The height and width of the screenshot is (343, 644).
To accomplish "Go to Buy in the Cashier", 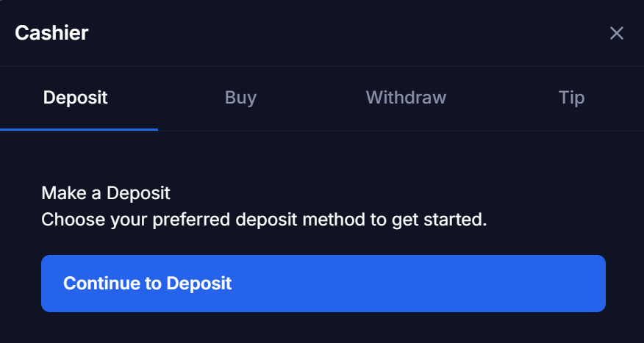I will (240, 98).
